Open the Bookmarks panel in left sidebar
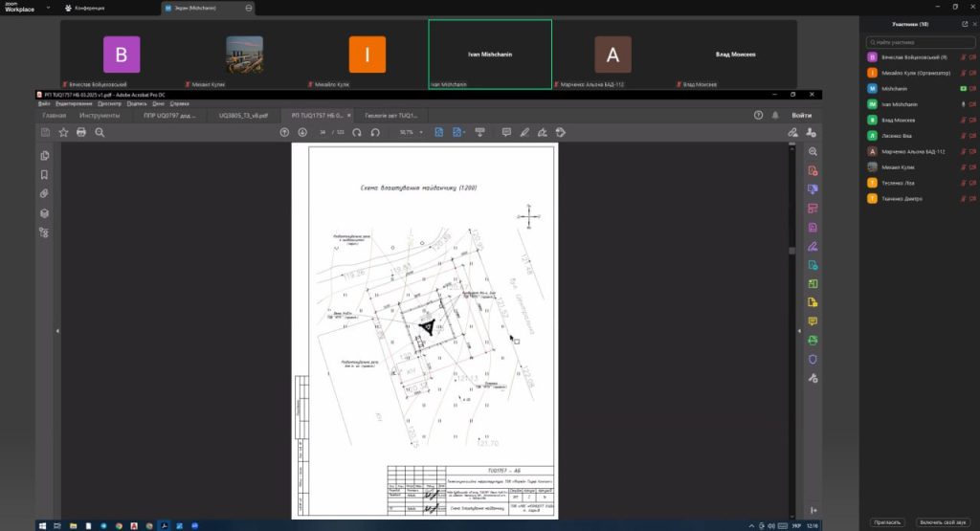The width and height of the screenshot is (980, 531). (44, 174)
